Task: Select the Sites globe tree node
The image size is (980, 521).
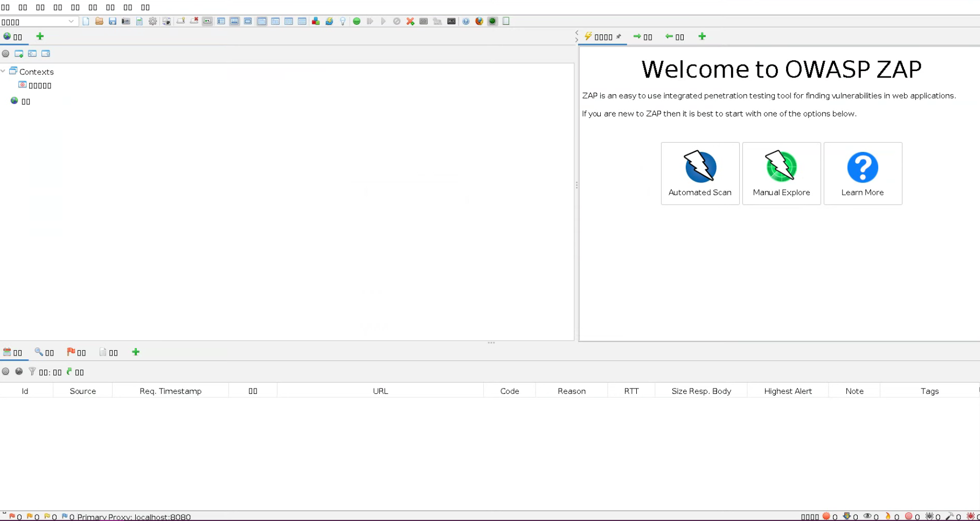Action: [20, 101]
